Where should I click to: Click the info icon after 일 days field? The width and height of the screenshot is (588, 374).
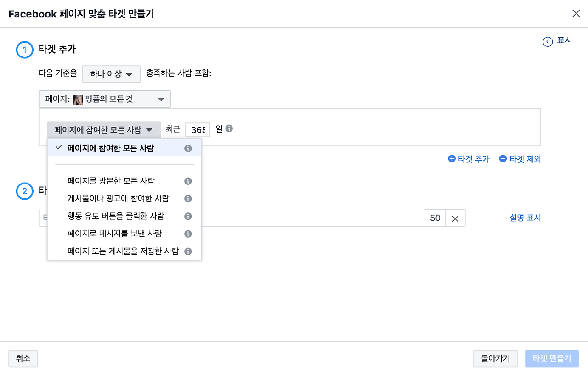click(x=229, y=128)
